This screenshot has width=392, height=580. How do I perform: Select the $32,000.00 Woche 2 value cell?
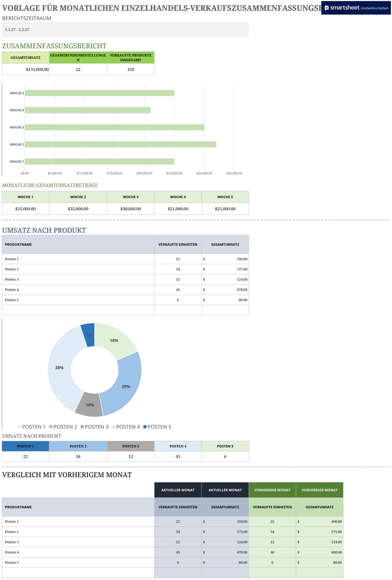tap(78, 209)
